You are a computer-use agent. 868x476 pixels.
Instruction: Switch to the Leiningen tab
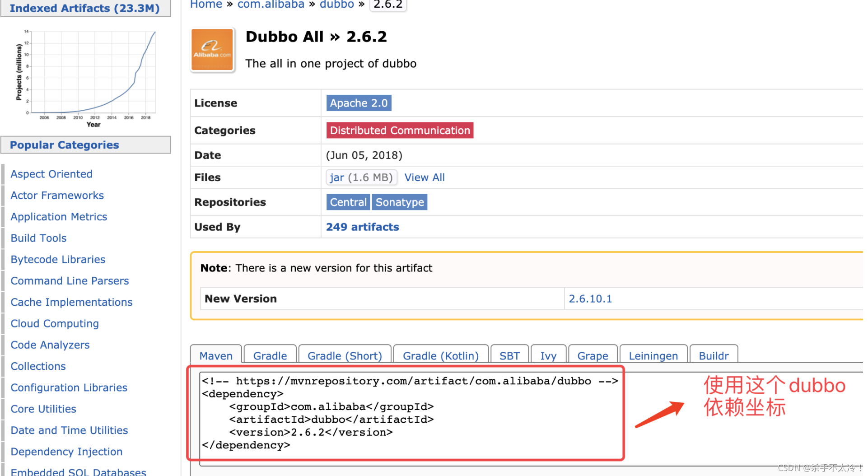pyautogui.click(x=653, y=355)
